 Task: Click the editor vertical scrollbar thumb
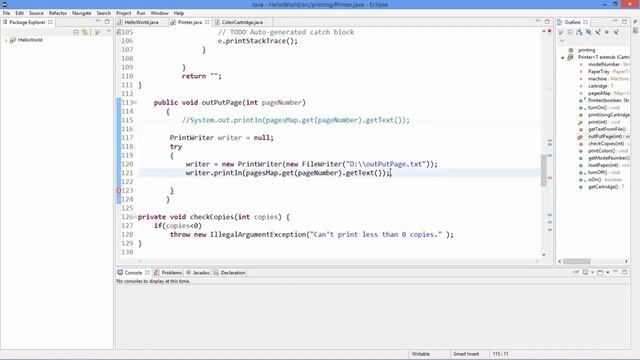coord(544,171)
